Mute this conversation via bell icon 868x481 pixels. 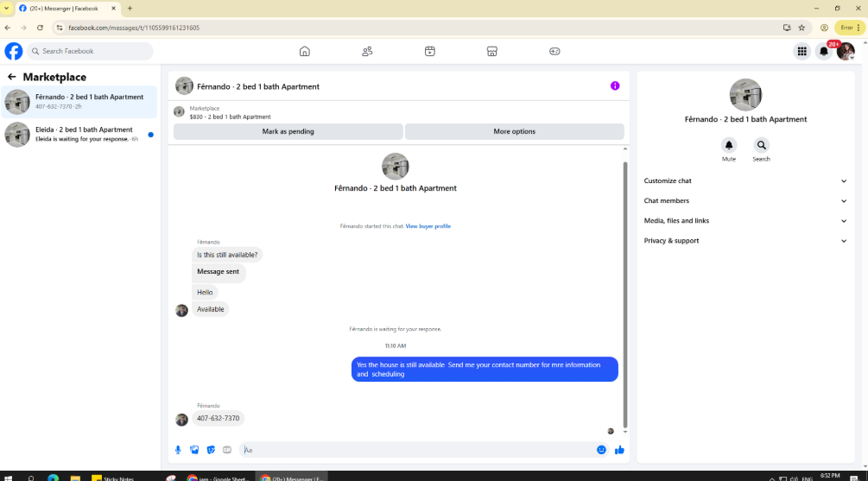(728, 145)
